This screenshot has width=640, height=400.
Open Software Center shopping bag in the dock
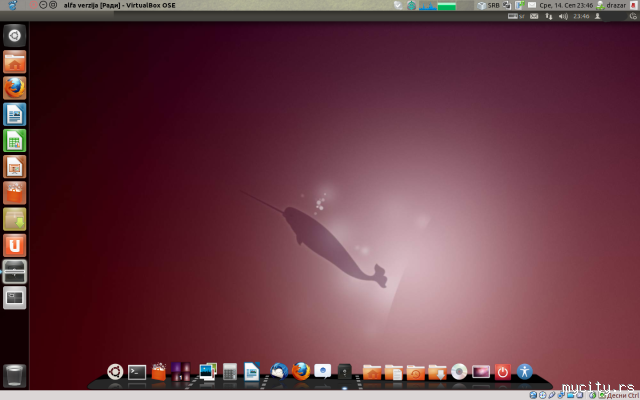(x=159, y=371)
